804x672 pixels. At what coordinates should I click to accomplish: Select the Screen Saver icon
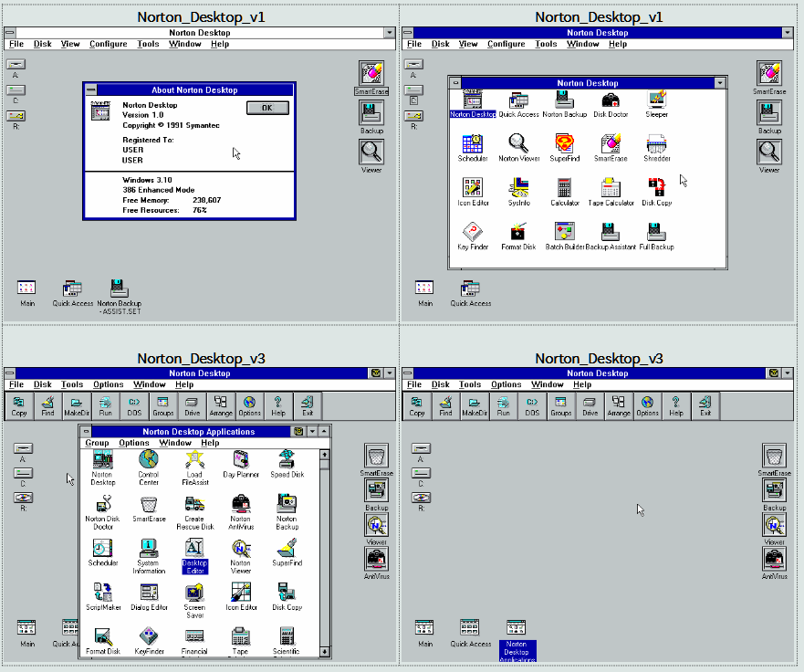[x=195, y=600]
